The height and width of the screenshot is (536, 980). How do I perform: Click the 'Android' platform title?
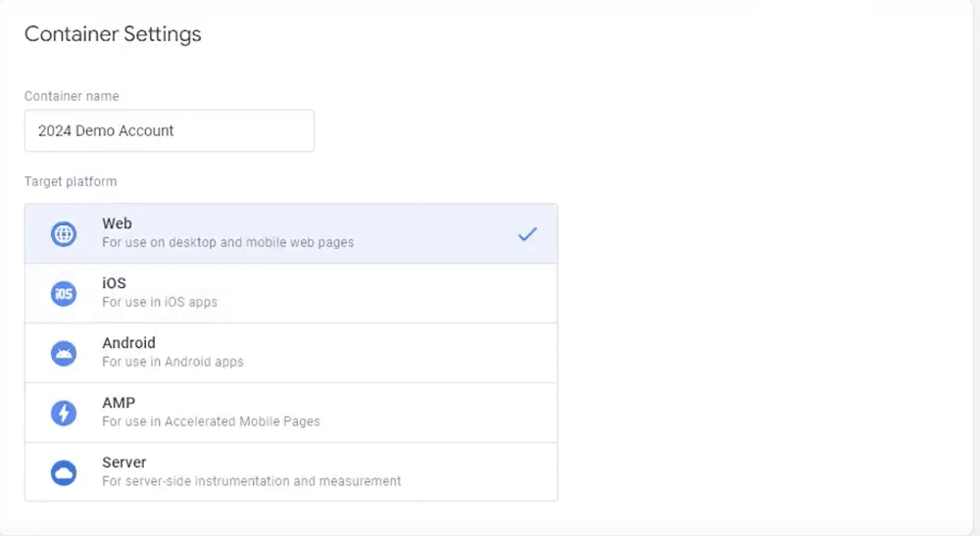pos(128,343)
